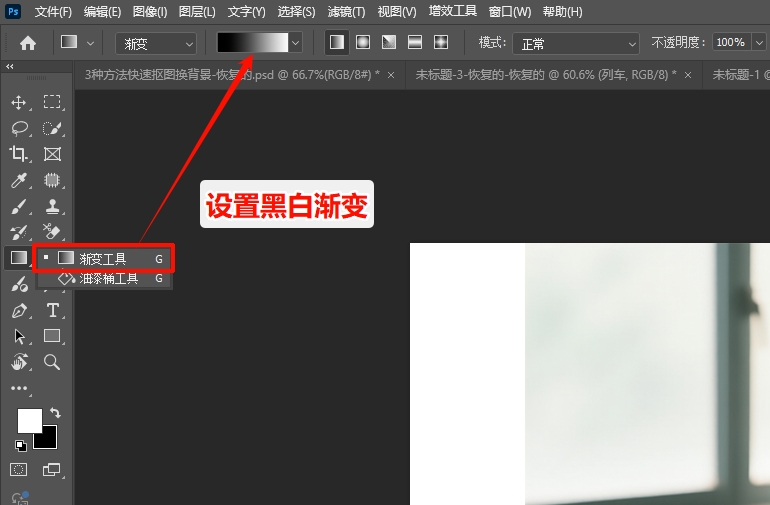This screenshot has width=770, height=505.
Task: Swap foreground and background colors
Action: (55, 413)
